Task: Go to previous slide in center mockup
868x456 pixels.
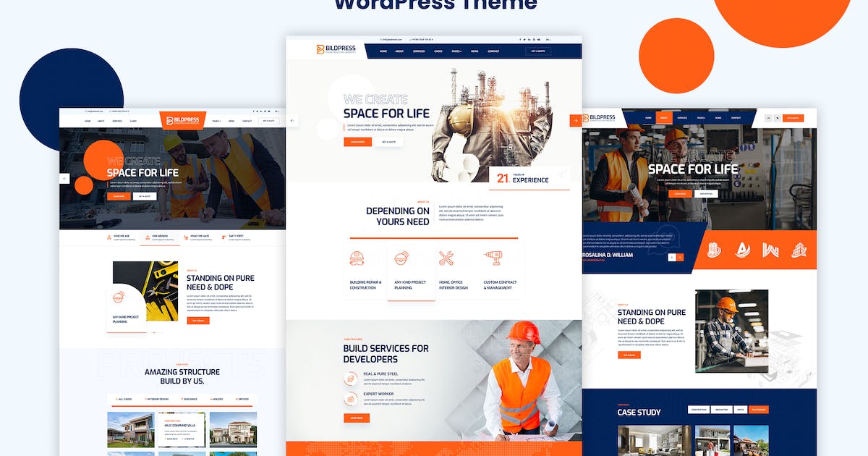Action: point(292,121)
